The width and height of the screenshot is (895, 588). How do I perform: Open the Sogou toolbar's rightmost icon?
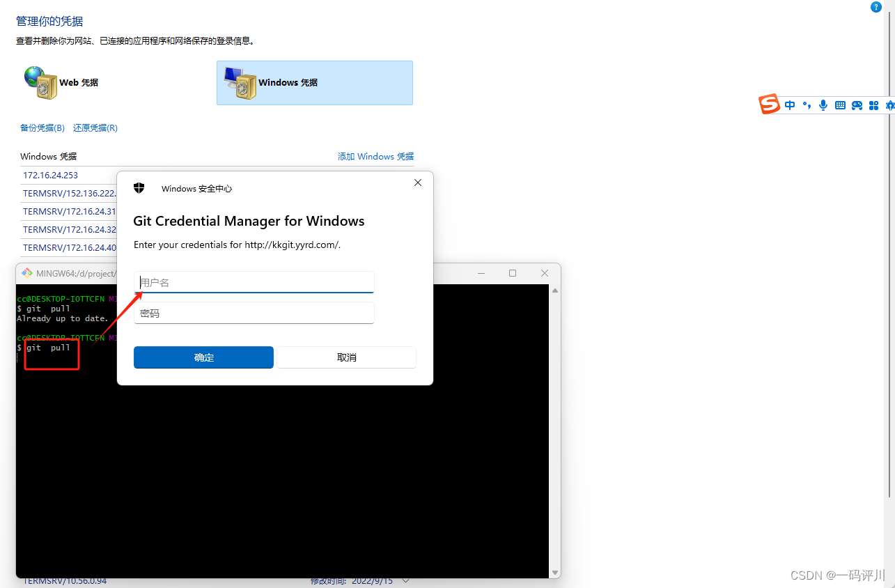tap(889, 105)
